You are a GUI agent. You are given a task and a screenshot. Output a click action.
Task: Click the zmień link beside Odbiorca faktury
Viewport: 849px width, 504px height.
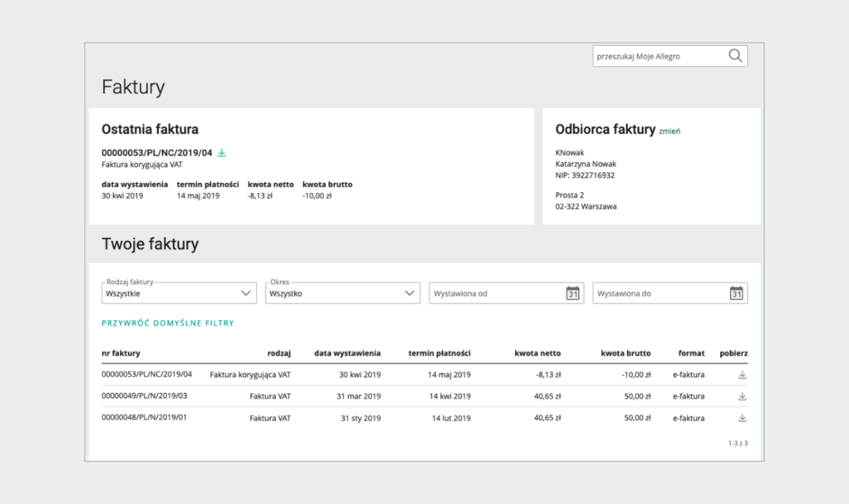(669, 131)
